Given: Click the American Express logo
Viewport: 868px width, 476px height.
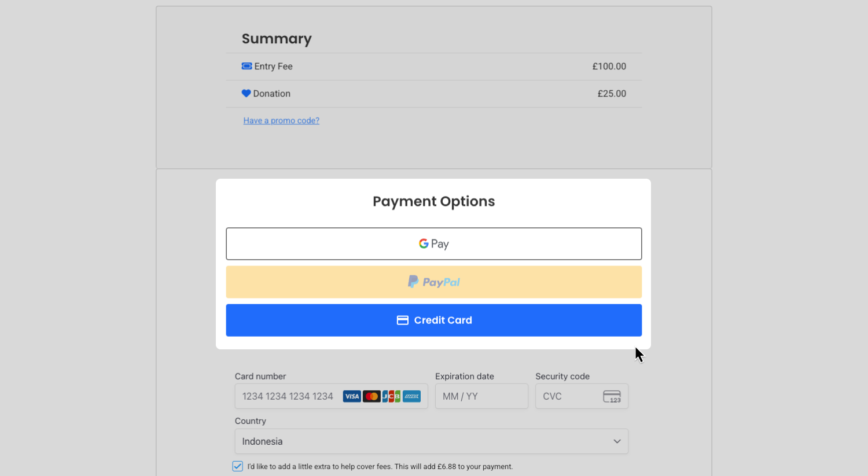Looking at the screenshot, I should pyautogui.click(x=411, y=396).
